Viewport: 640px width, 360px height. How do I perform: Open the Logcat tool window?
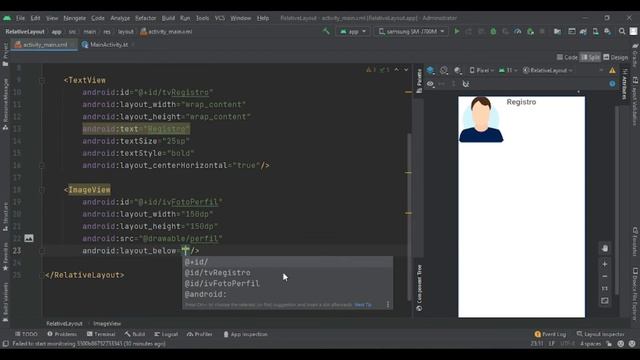[x=166, y=334]
